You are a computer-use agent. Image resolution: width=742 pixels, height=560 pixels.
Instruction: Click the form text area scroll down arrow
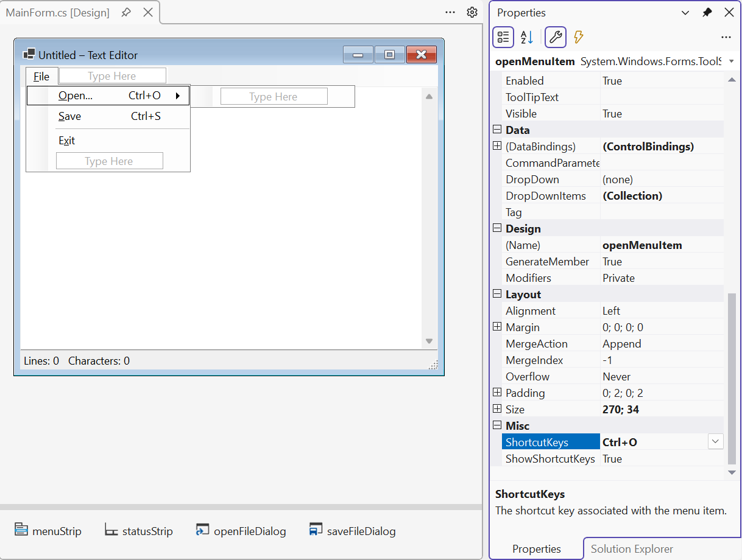click(x=429, y=341)
